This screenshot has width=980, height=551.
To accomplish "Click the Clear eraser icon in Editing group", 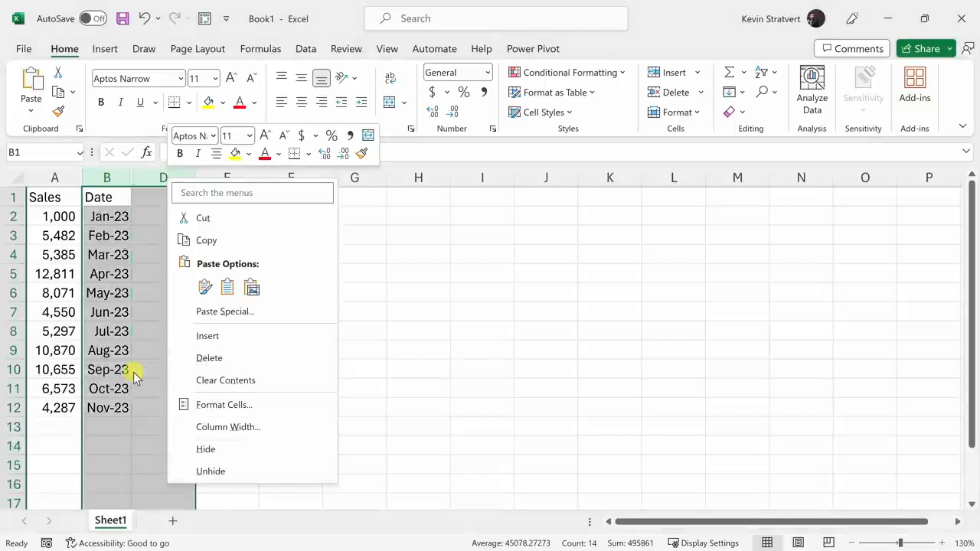I will [729, 112].
